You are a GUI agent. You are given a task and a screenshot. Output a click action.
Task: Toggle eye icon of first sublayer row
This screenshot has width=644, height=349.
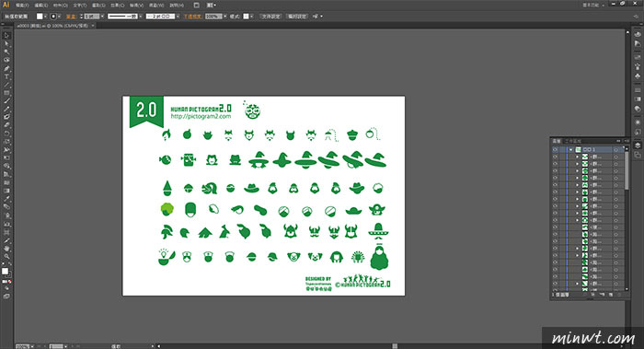point(555,157)
